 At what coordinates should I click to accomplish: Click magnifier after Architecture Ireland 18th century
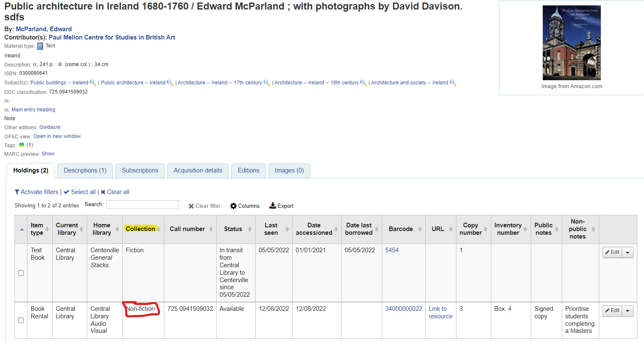(363, 83)
